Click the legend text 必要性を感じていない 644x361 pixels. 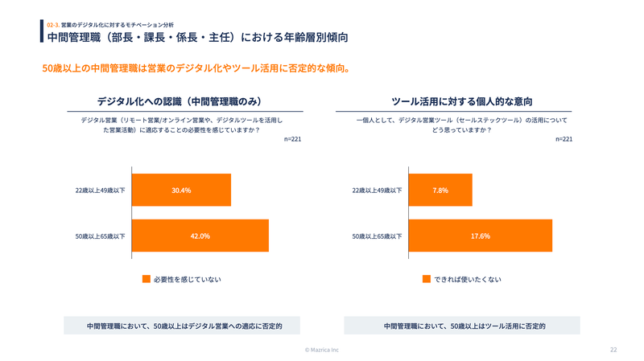pyautogui.click(x=187, y=280)
